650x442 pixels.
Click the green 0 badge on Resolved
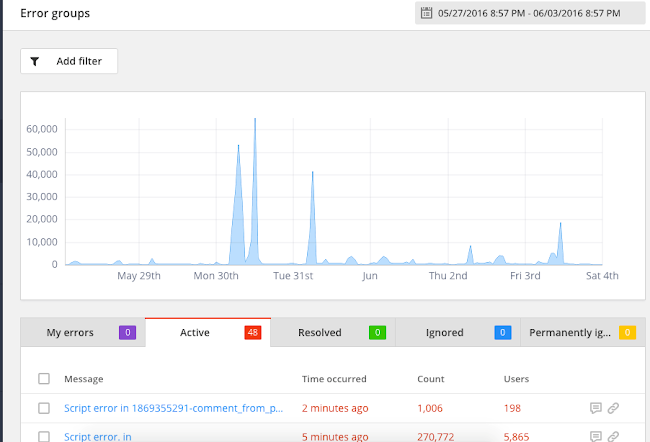click(x=378, y=333)
